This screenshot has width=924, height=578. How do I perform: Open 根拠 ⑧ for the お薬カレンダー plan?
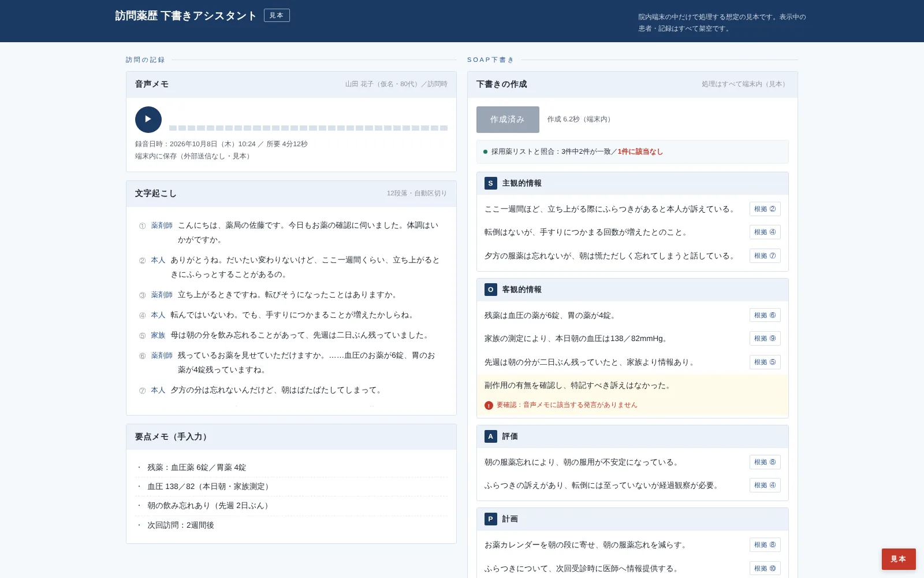click(x=765, y=544)
